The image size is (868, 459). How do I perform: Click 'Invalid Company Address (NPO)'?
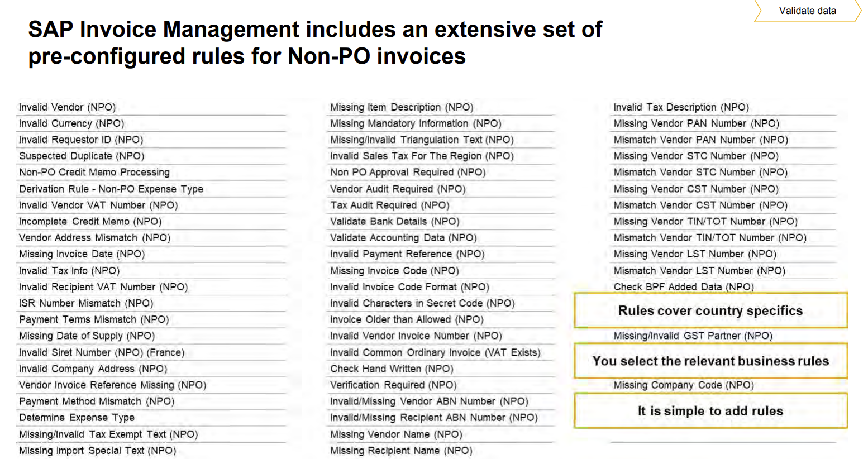(93, 369)
